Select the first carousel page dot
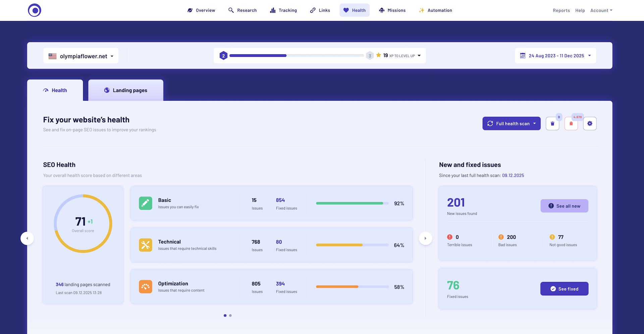Image resolution: width=644 pixels, height=334 pixels. click(x=225, y=316)
